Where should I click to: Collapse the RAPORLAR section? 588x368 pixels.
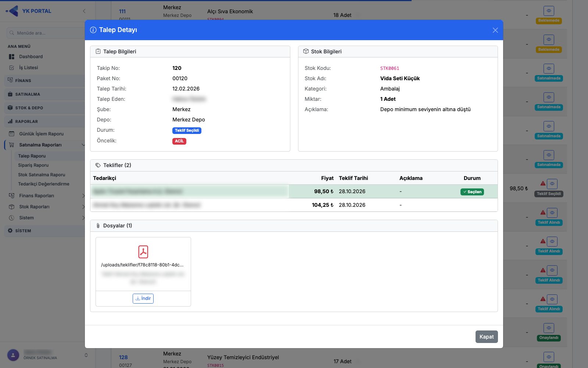[45, 121]
